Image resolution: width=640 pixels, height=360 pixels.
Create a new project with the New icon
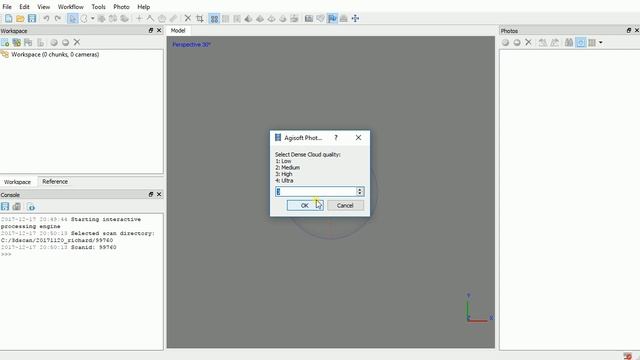[x=9, y=18]
